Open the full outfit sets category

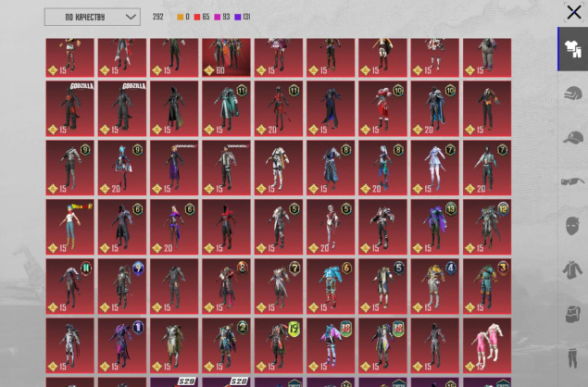(571, 50)
